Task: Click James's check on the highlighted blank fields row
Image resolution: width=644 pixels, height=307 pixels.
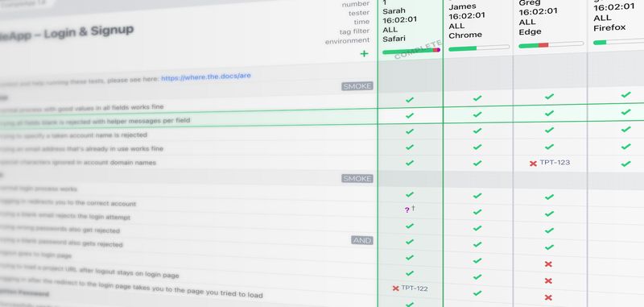Action: point(477,114)
